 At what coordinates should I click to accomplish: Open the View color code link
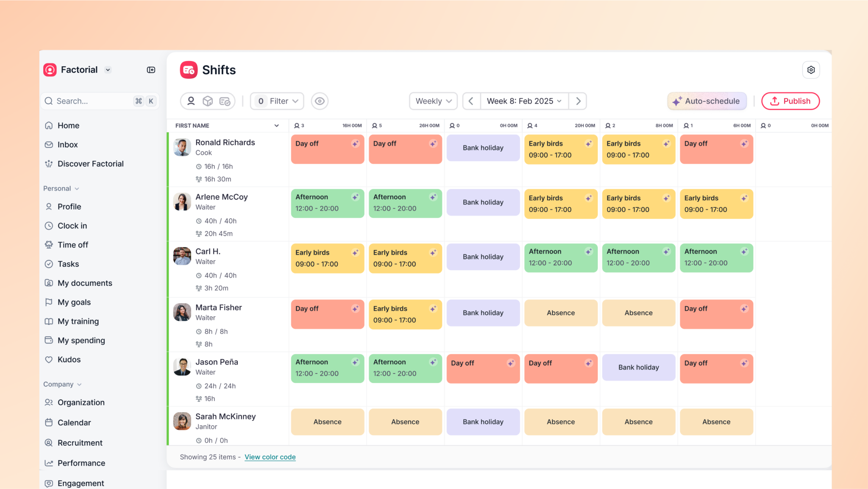(x=270, y=457)
